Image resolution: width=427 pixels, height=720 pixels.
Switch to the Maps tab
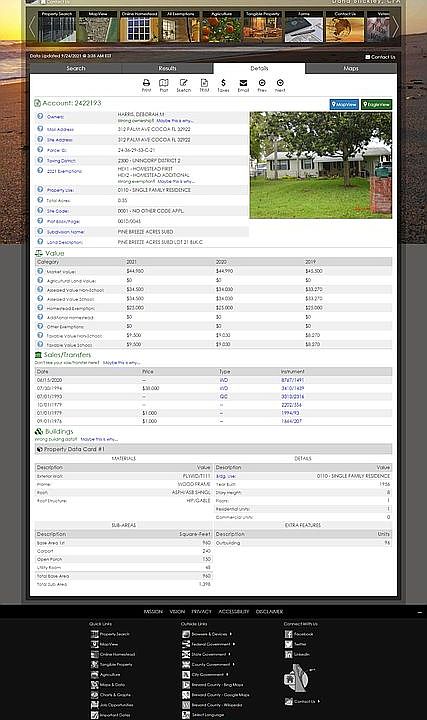(x=351, y=68)
